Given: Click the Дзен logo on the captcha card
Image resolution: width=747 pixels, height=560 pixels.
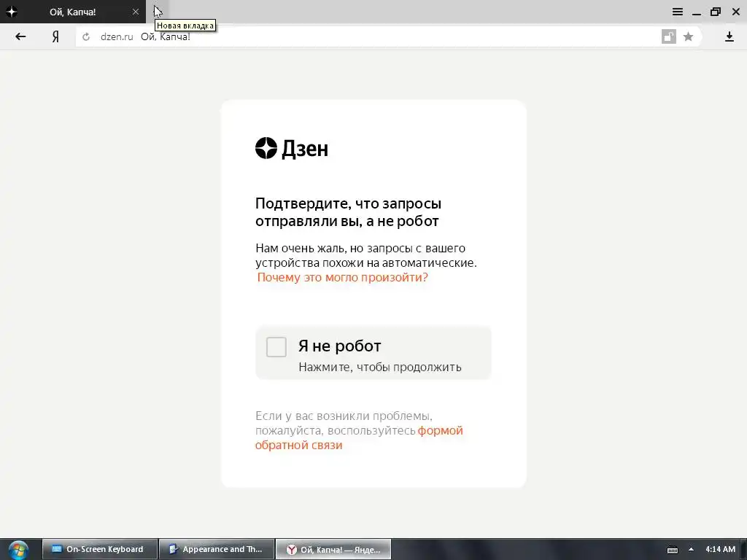Looking at the screenshot, I should [x=292, y=148].
